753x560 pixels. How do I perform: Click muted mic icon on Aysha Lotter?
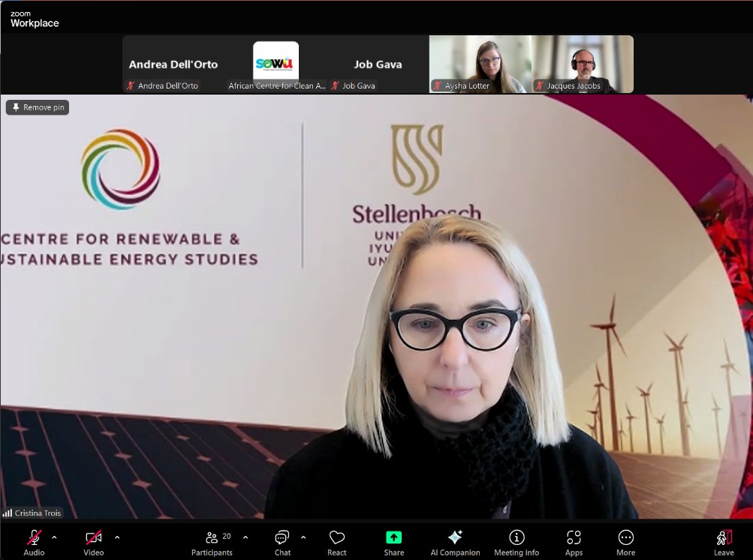pyautogui.click(x=437, y=86)
